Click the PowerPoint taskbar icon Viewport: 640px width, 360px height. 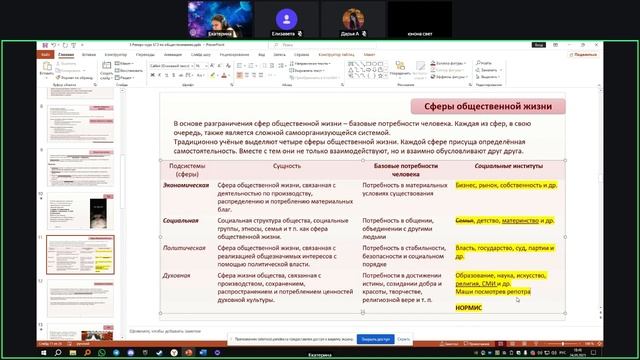click(x=189, y=353)
